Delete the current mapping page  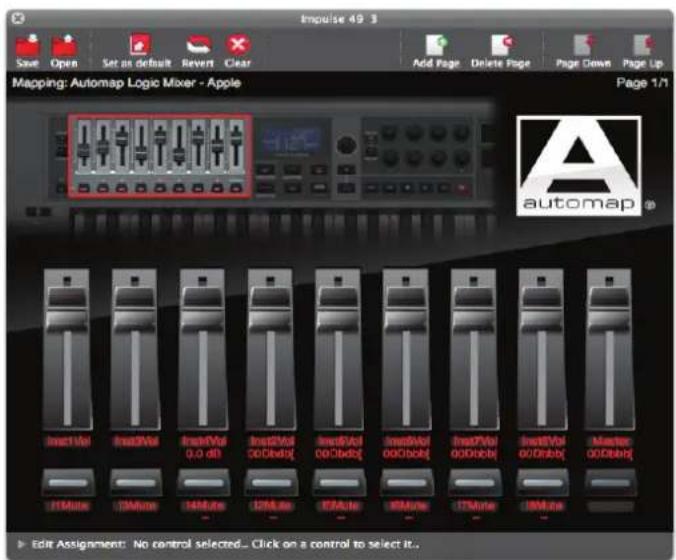coord(501,51)
